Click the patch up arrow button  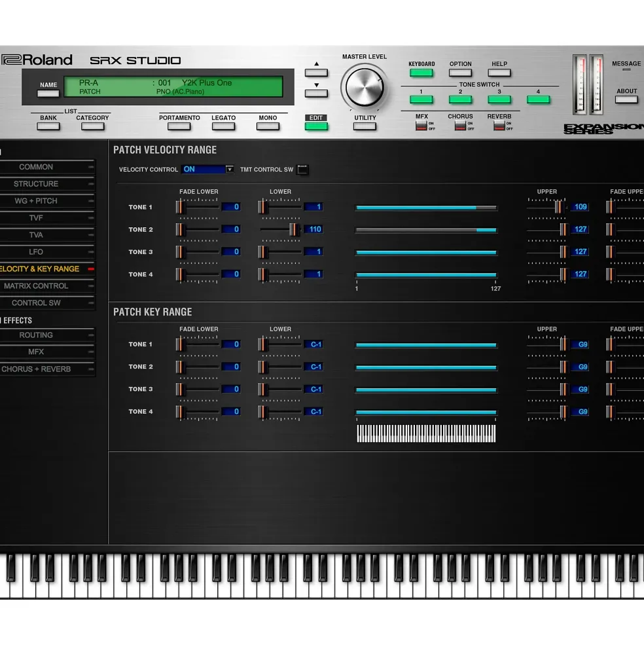pyautogui.click(x=316, y=73)
